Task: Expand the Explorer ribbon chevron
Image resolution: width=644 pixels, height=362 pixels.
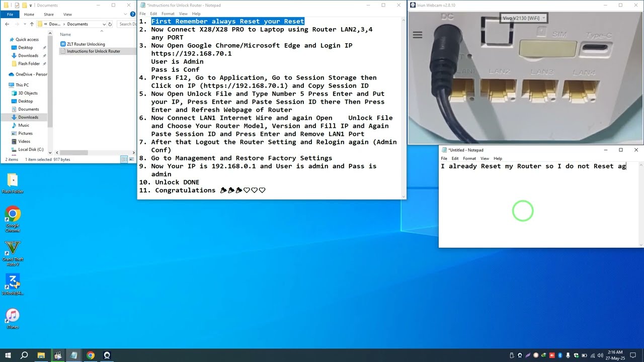Action: point(124,15)
